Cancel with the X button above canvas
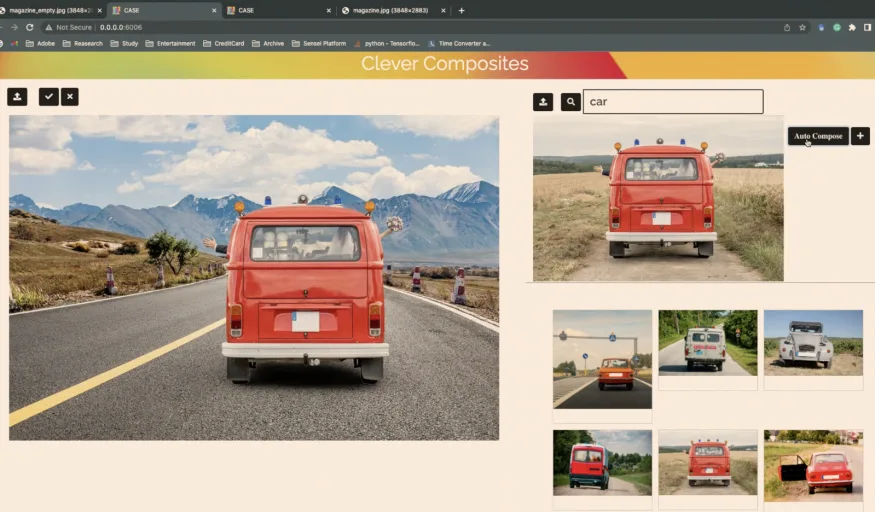Viewport: 875px width, 512px height. tap(70, 96)
